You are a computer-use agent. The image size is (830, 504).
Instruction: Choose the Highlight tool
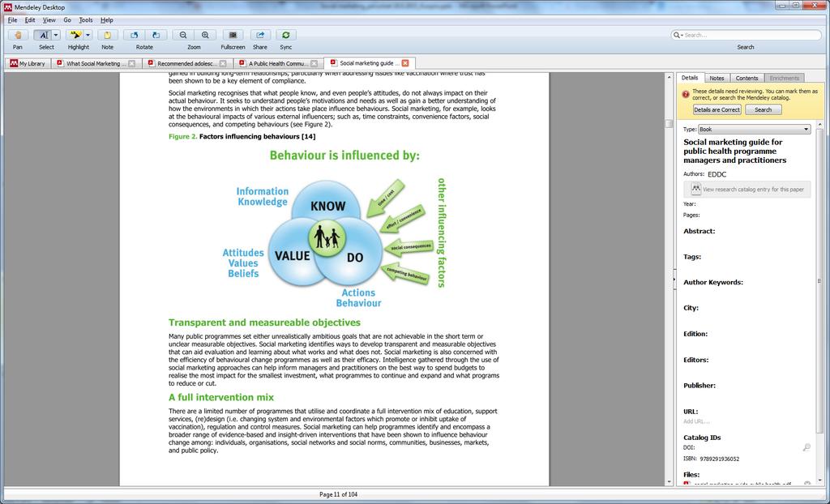point(75,35)
